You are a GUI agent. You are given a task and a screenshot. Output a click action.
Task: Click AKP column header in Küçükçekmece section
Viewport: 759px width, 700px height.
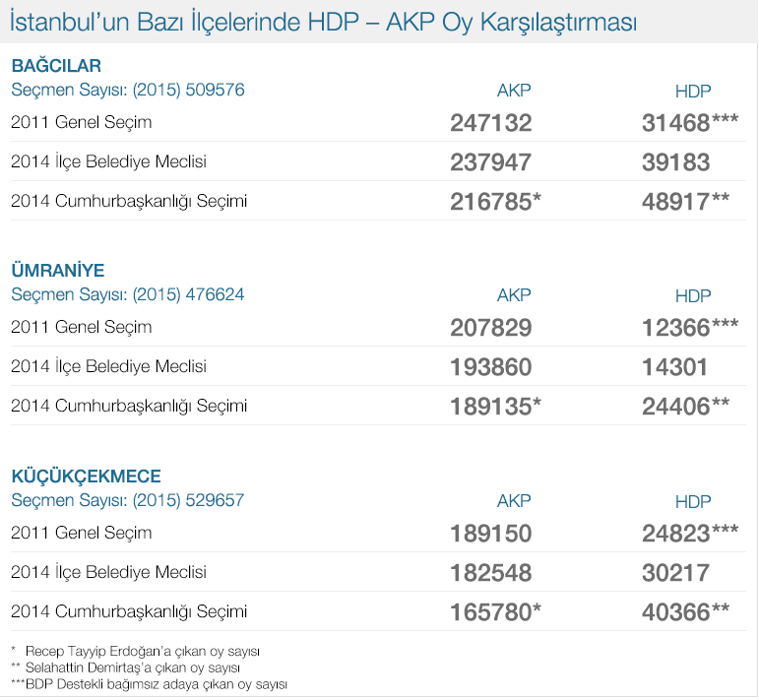(514, 501)
